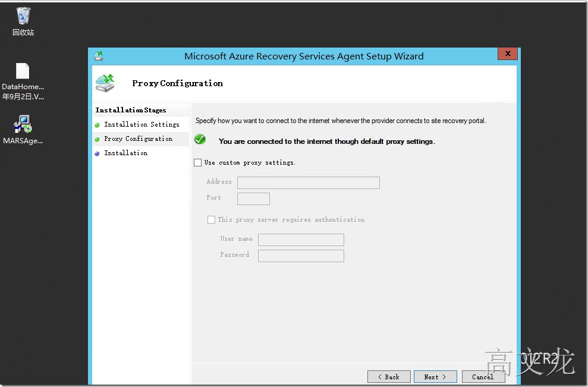Open the Recycle Bin desktop icon
Image resolution: width=588 pixels, height=387 pixels.
coord(23,22)
